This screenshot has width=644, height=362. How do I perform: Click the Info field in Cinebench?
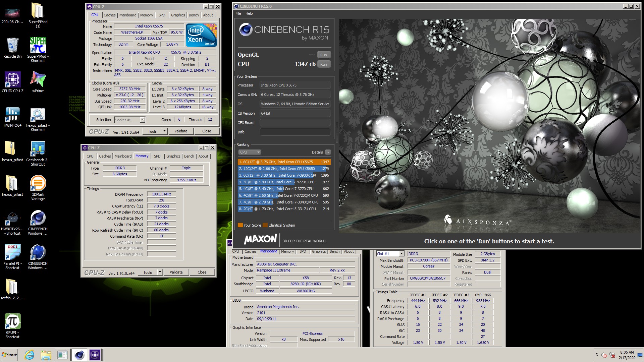295,132
